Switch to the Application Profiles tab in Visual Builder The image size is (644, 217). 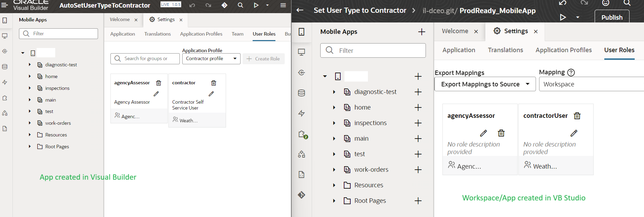[x=201, y=34]
